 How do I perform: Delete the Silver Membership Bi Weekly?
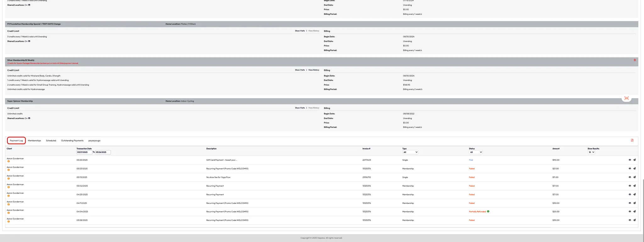pyautogui.click(x=635, y=60)
